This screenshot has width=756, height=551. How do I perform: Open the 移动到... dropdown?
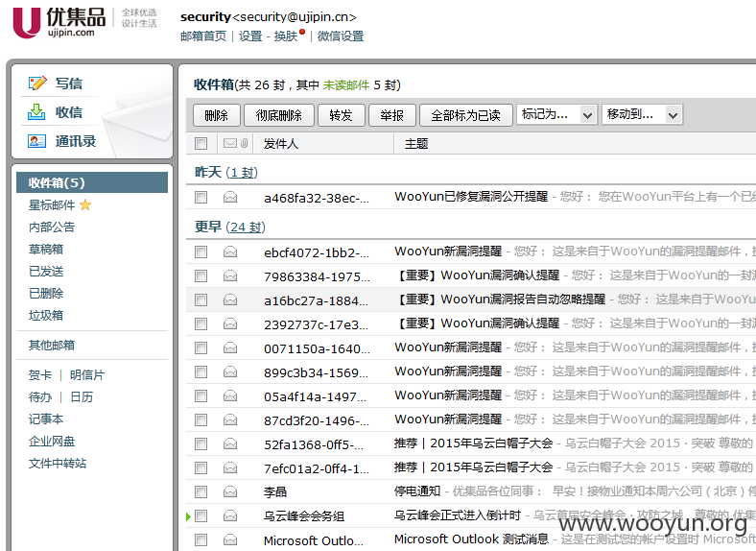(x=642, y=115)
